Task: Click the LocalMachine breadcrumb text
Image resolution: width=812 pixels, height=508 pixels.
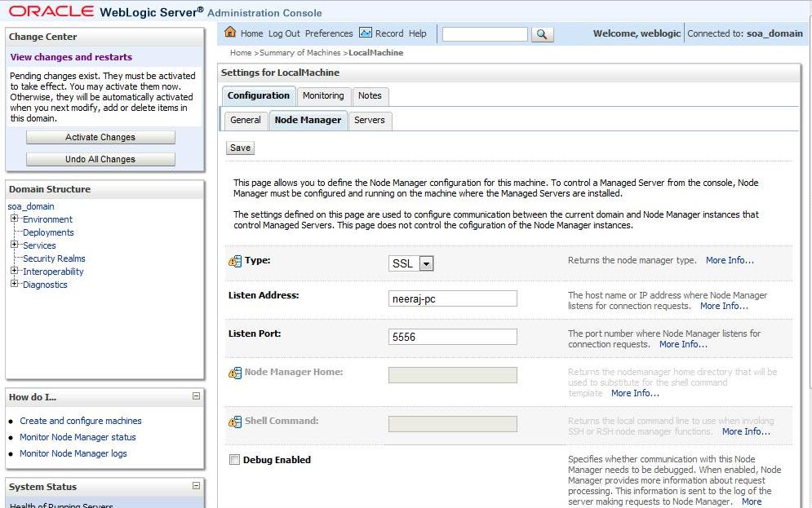Action: click(376, 53)
